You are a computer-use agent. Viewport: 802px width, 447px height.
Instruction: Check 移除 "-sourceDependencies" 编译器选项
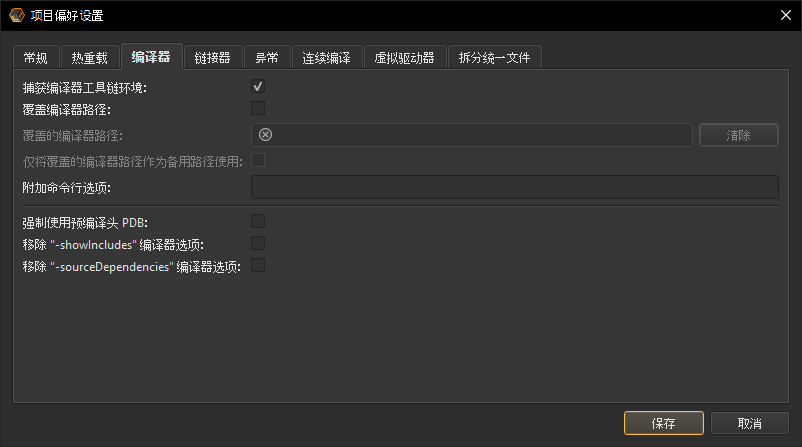click(x=258, y=265)
